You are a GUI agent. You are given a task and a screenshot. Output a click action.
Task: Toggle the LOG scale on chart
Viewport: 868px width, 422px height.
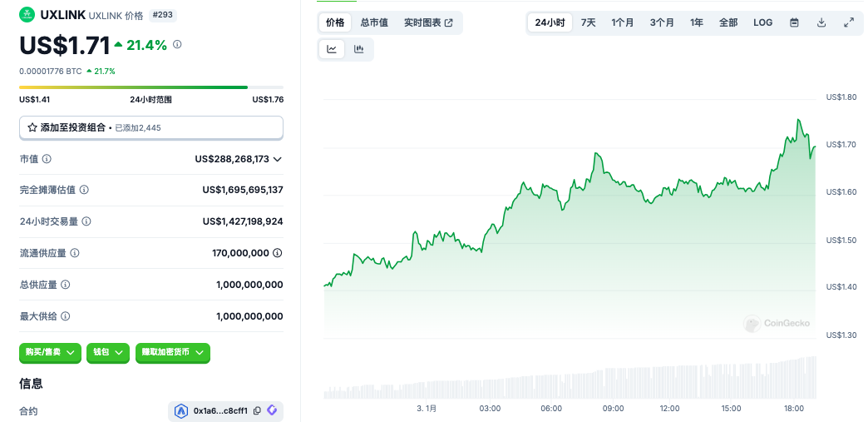pyautogui.click(x=762, y=22)
